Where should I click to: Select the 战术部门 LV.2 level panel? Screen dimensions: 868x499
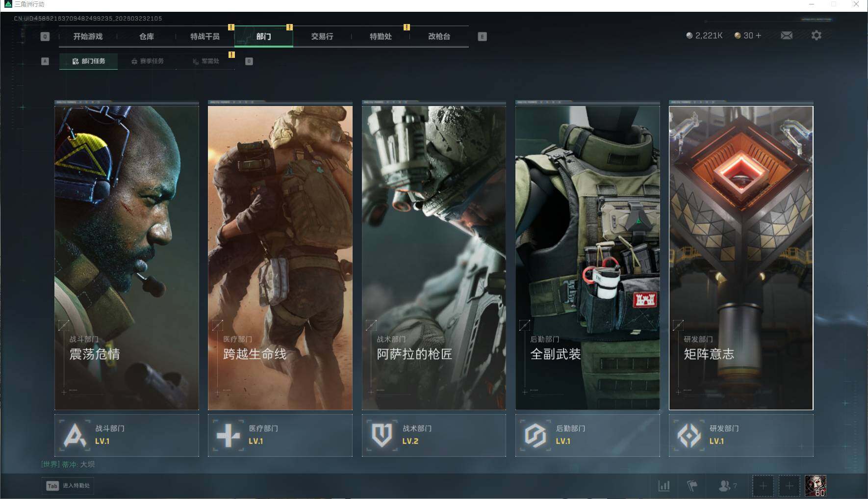point(434,435)
